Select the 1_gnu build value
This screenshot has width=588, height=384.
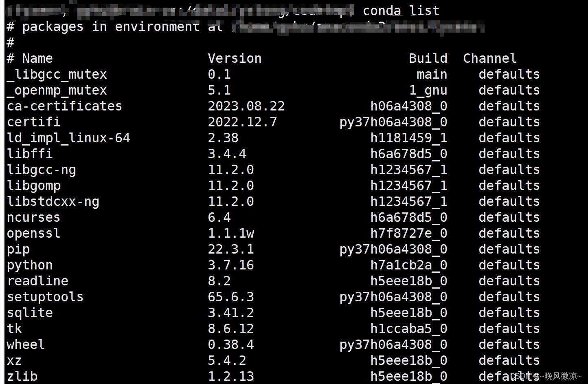point(428,90)
